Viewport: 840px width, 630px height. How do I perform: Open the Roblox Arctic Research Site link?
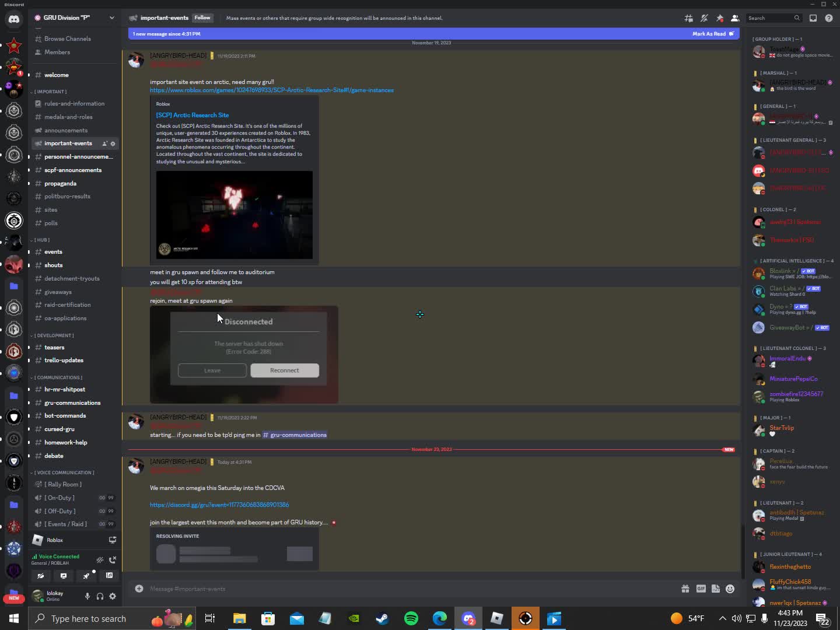271,90
